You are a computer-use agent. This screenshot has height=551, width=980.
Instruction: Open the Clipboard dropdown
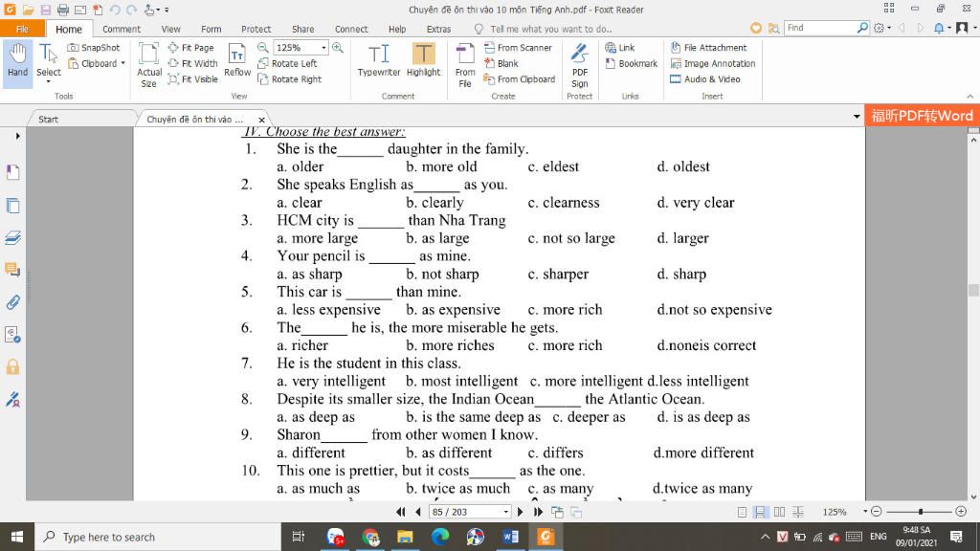[97, 63]
